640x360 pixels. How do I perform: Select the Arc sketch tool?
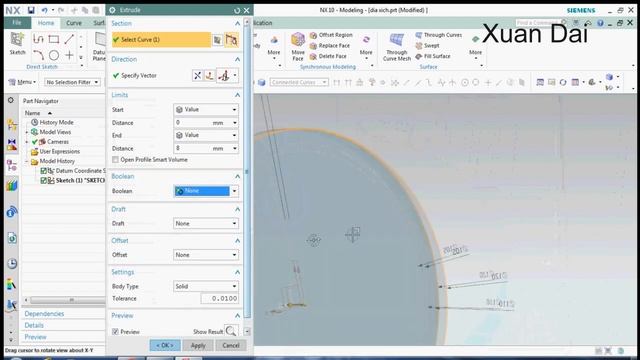38,55
